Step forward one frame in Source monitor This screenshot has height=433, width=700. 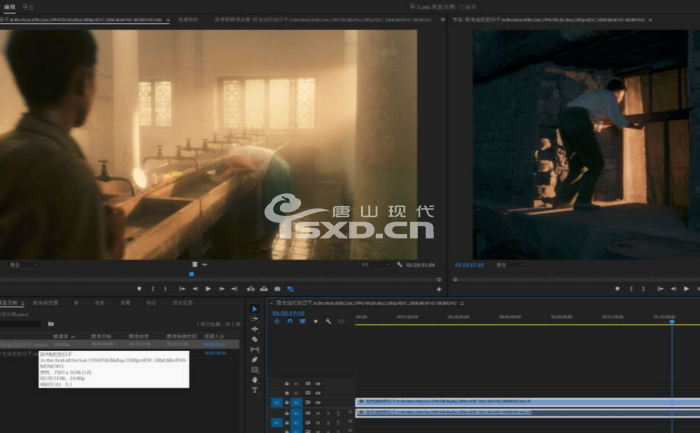click(x=221, y=289)
